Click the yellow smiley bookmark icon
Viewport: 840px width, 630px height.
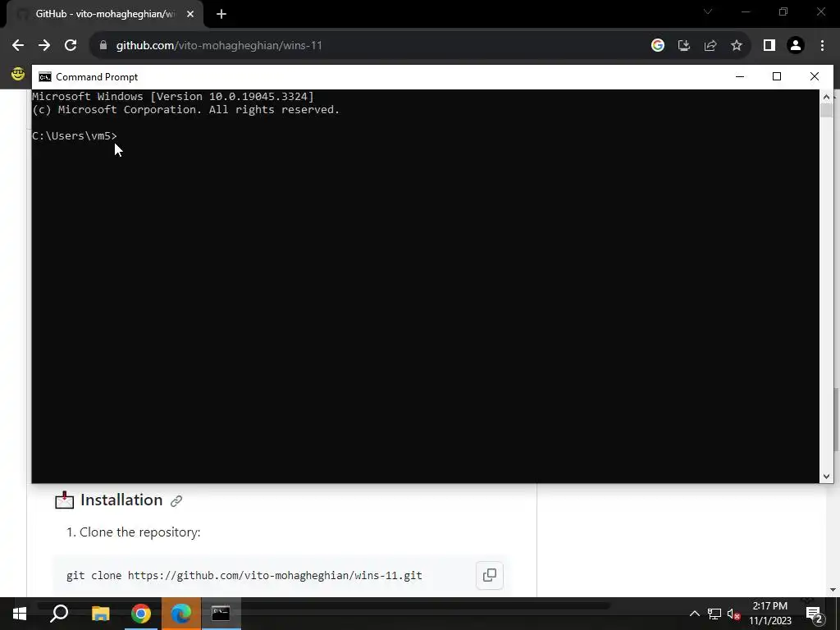(x=18, y=74)
